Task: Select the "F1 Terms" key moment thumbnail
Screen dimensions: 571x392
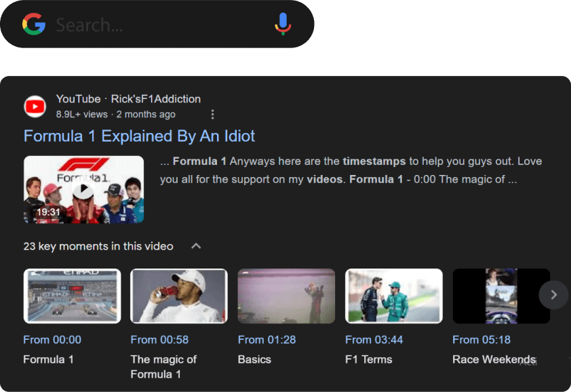Action: coord(394,295)
